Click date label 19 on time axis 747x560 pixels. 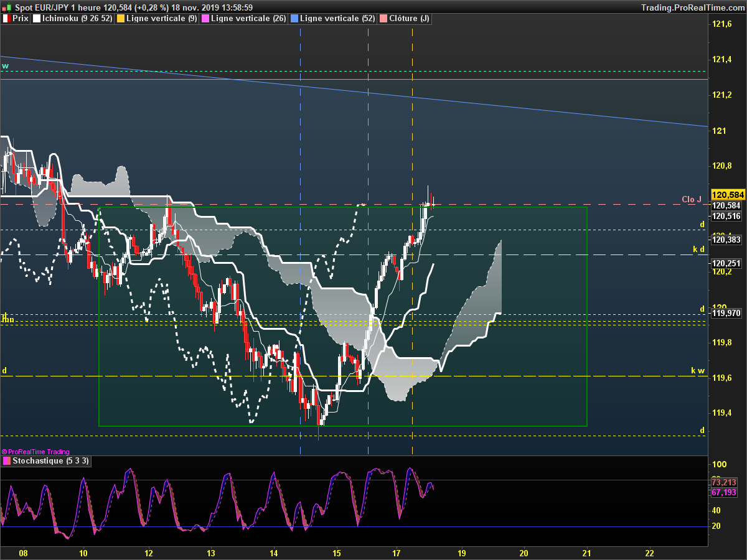click(461, 553)
